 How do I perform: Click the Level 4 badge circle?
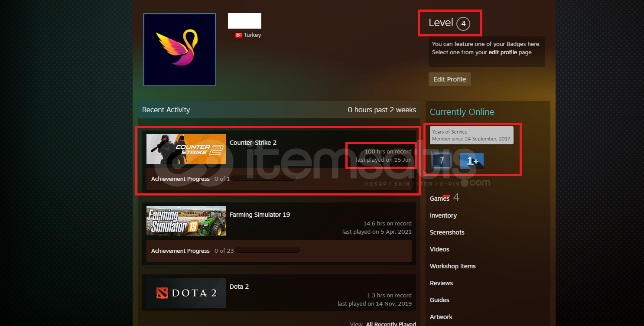click(463, 23)
